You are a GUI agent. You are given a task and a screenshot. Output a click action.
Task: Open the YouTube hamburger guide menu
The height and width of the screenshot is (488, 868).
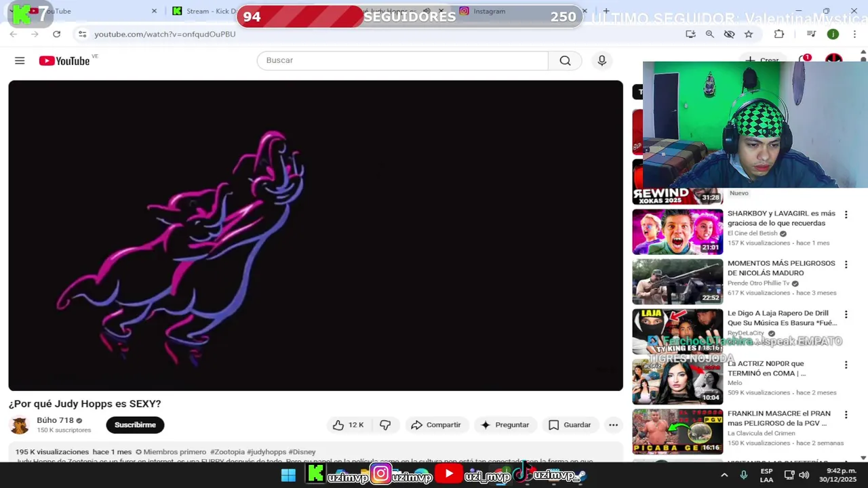pyautogui.click(x=20, y=61)
